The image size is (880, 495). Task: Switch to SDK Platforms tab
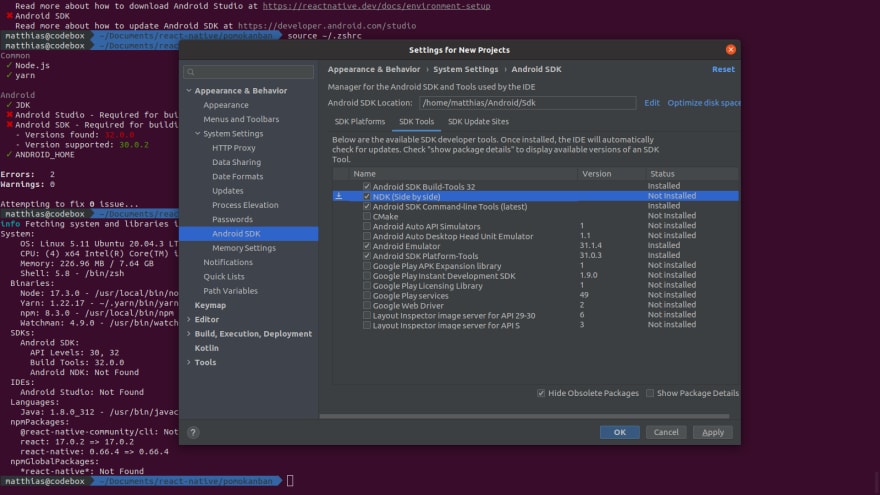pyautogui.click(x=360, y=121)
